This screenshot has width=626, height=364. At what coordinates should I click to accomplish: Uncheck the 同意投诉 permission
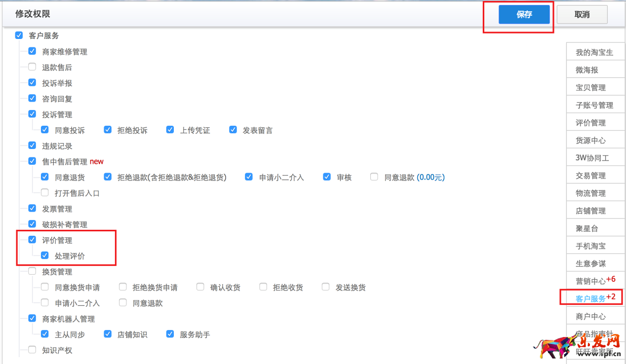pyautogui.click(x=45, y=129)
